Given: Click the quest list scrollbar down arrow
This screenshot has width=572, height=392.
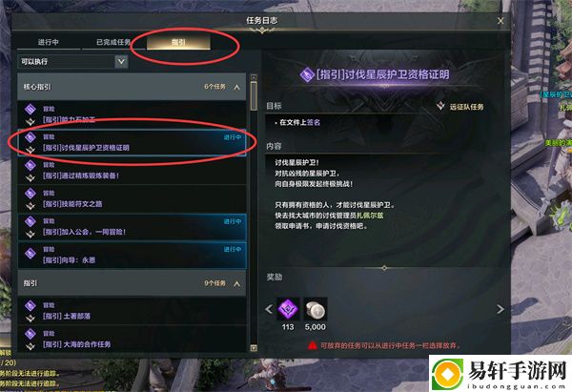Looking at the screenshot, I should [x=254, y=348].
